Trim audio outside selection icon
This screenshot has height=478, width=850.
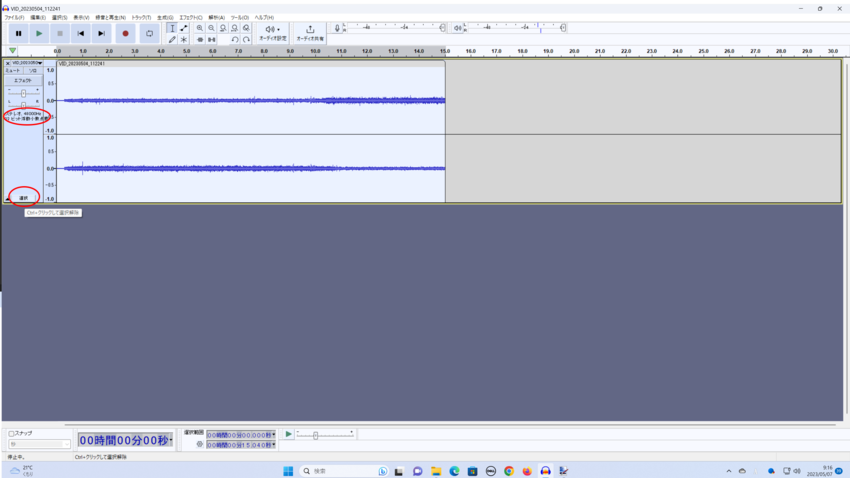[199, 40]
